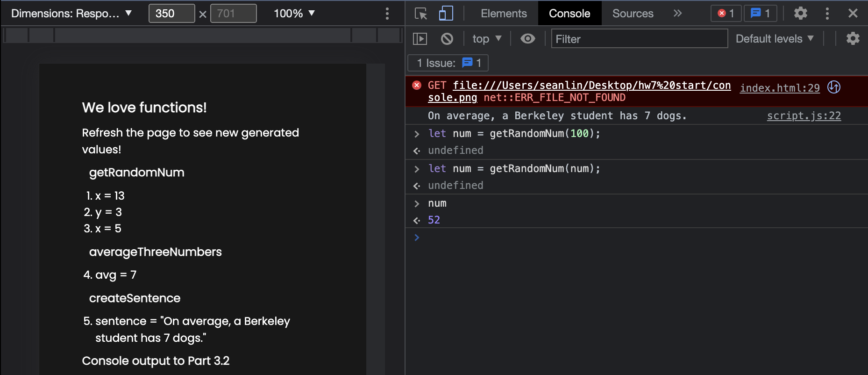Open the blue issues count badge
The height and width of the screenshot is (375, 868).
760,14
